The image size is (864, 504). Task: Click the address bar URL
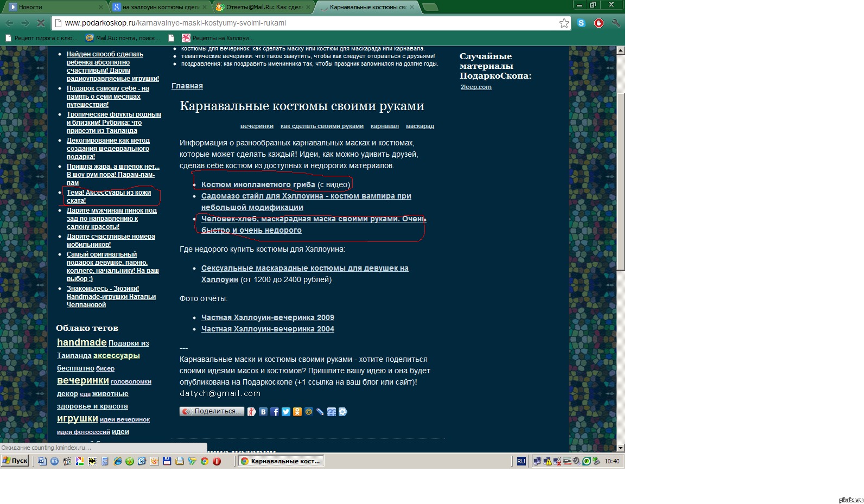click(x=175, y=23)
